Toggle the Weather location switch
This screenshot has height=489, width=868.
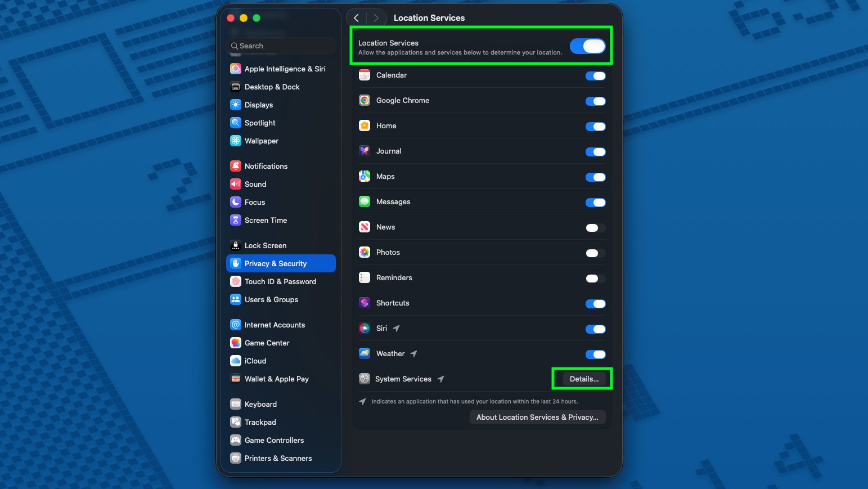595,355
